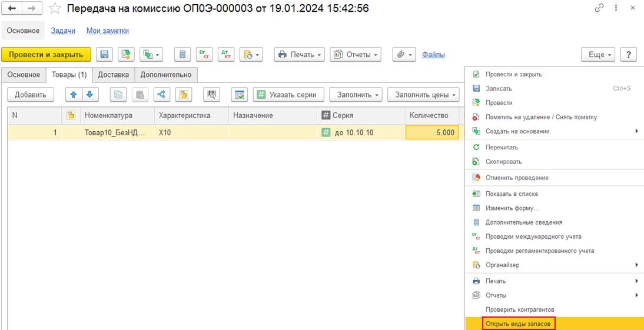Choose Проводки международного учета menu entry
644x330 pixels.
pos(554,237)
